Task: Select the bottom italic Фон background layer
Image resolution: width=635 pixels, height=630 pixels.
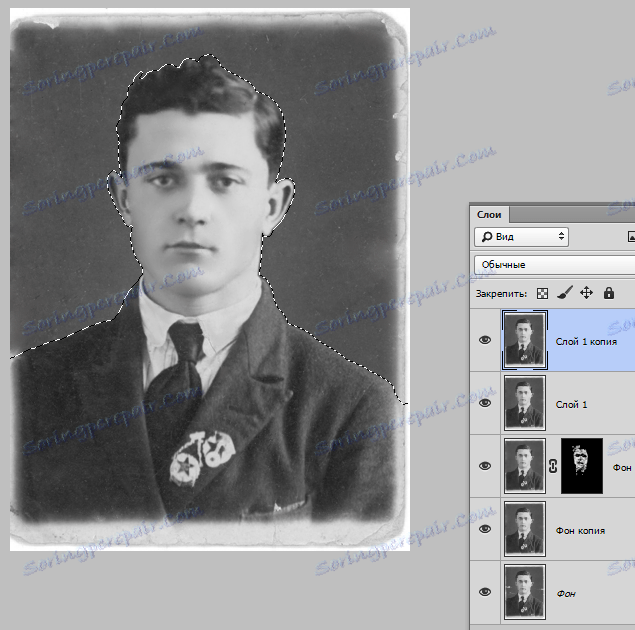Action: click(x=566, y=593)
